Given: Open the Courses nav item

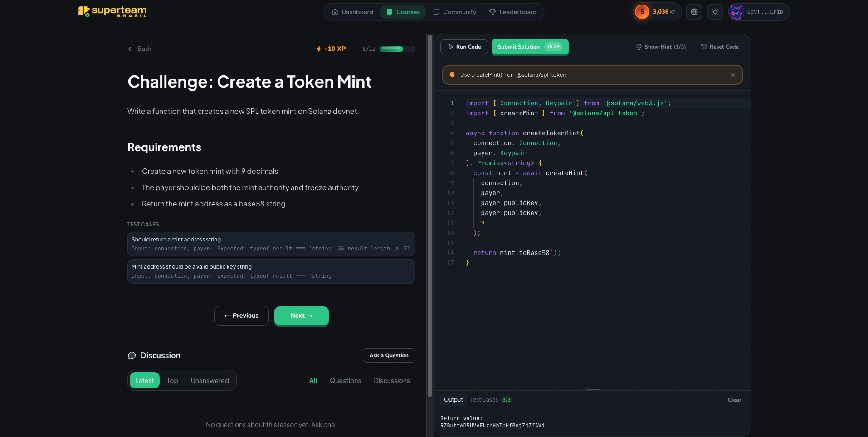Looking at the screenshot, I should 403,12.
